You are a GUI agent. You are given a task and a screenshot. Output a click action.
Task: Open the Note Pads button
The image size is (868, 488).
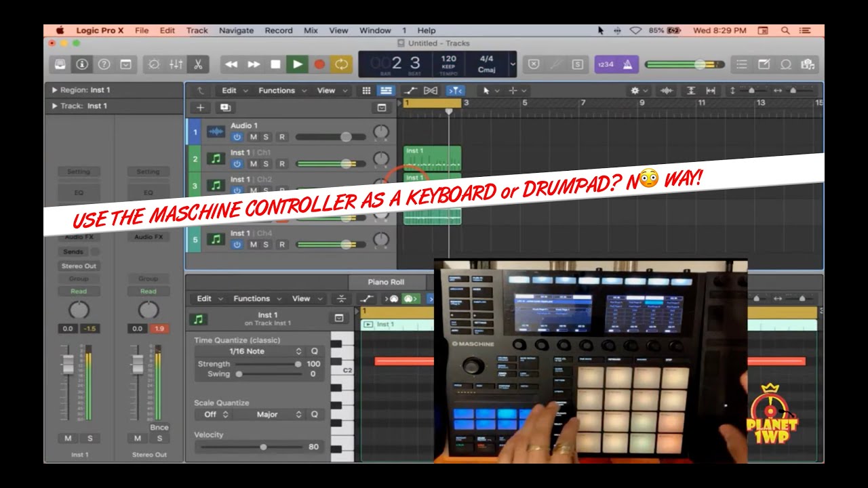click(764, 64)
